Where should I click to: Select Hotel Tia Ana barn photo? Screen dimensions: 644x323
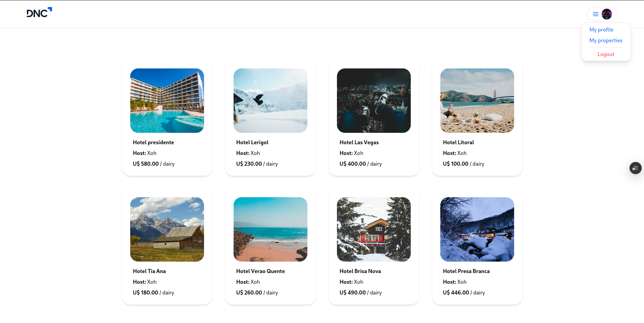coord(167,229)
